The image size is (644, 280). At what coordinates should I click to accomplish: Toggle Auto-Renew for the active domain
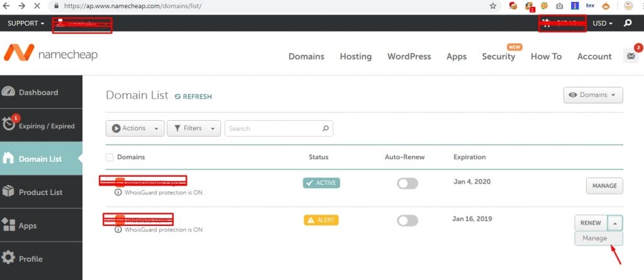pyautogui.click(x=407, y=183)
